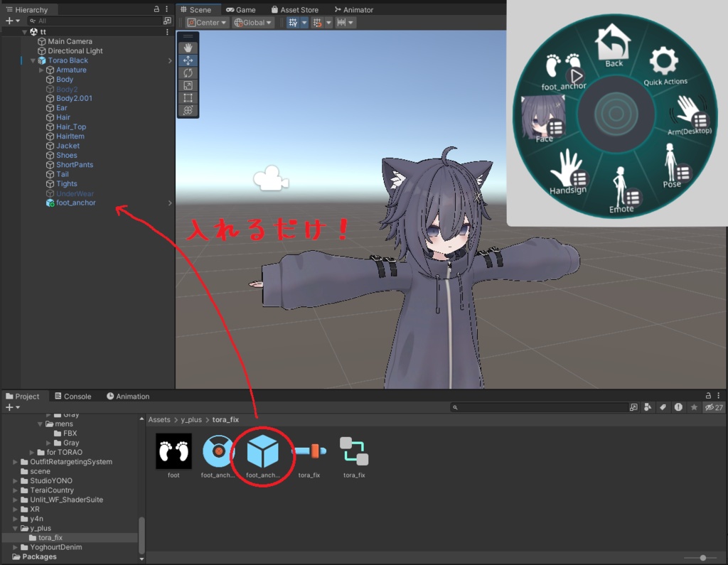728x565 pixels.
Task: Open the Handsign submenu
Action: (x=568, y=172)
